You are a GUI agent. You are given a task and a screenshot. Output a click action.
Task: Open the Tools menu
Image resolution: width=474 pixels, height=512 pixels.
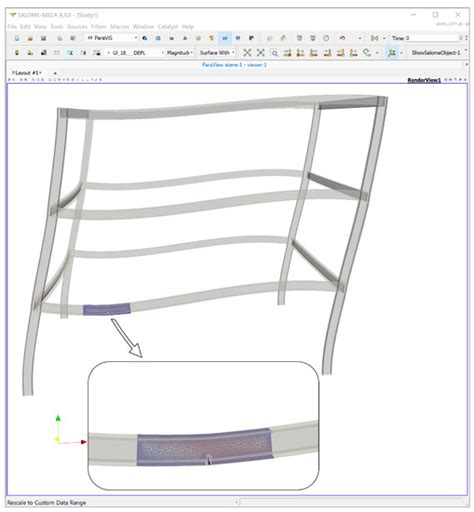coord(57,27)
